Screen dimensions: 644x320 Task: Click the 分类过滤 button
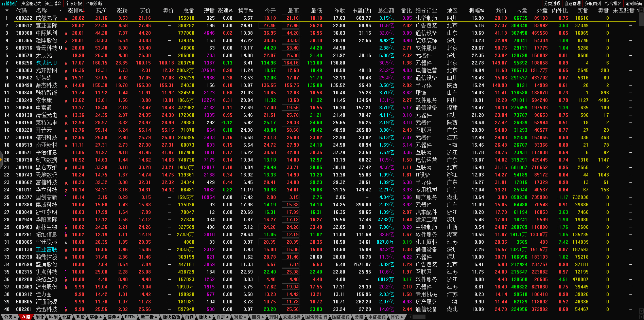(x=552, y=3)
